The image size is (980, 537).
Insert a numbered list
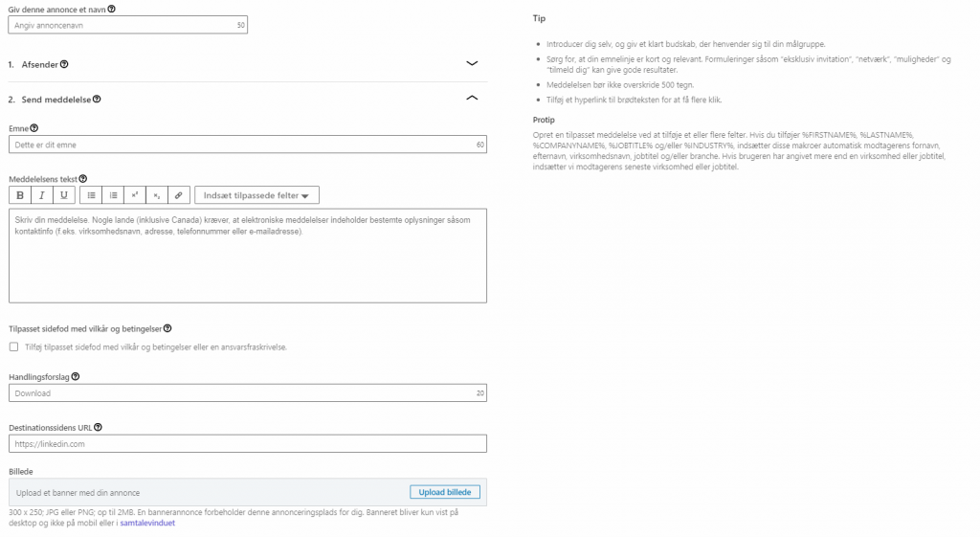(113, 195)
